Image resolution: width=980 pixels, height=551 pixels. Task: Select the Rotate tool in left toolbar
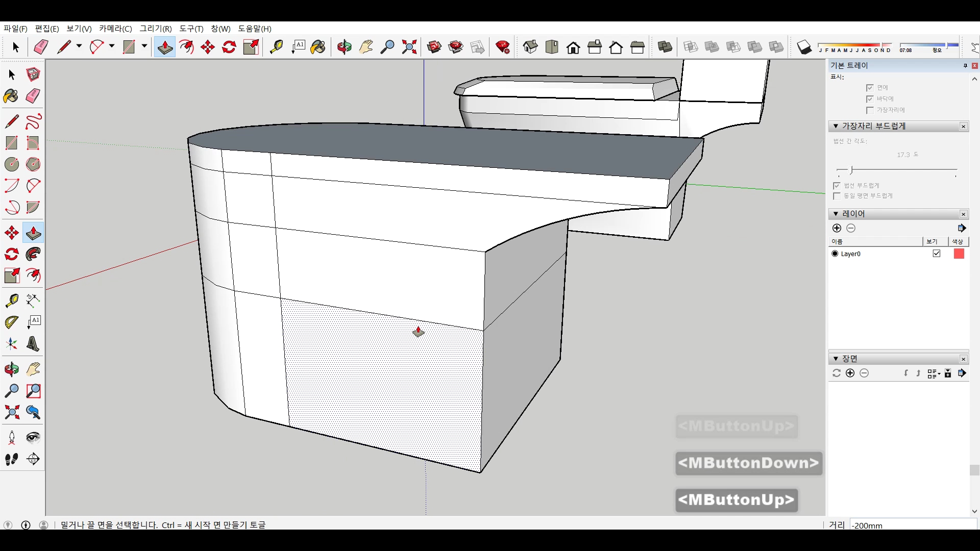11,254
